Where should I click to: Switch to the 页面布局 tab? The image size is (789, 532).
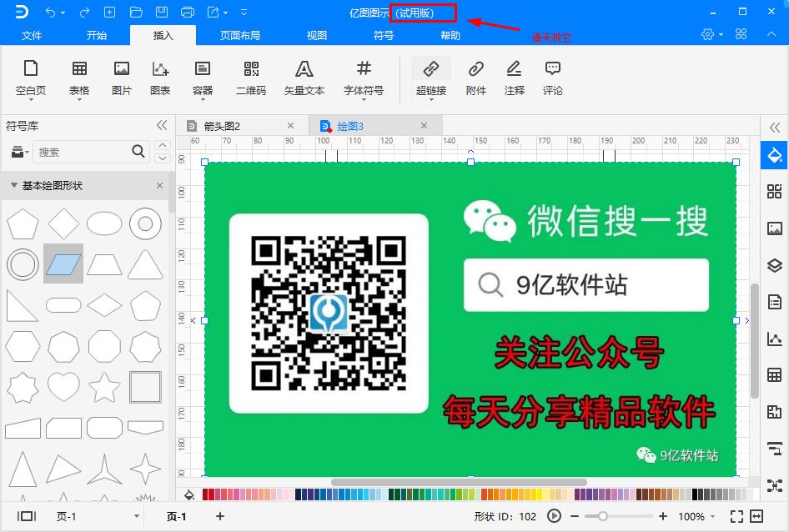[x=239, y=35]
